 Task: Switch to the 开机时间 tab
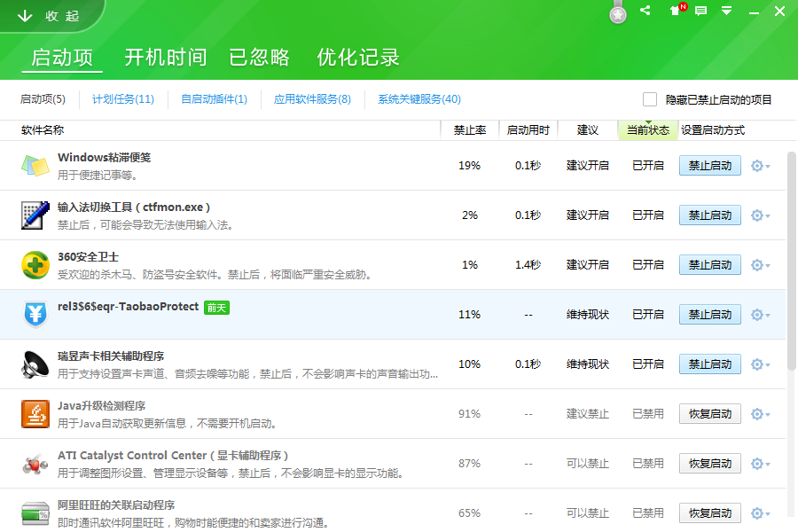point(164,57)
